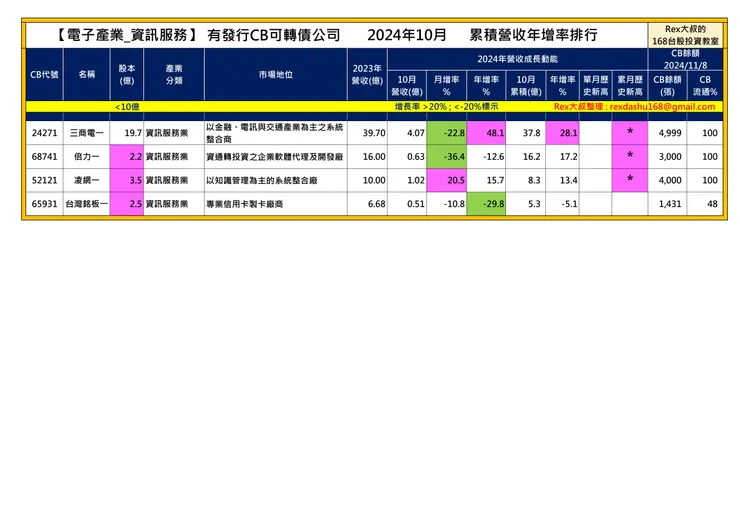740x523 pixels.
Task: Click the pink cell 20.5
Action: [446, 180]
